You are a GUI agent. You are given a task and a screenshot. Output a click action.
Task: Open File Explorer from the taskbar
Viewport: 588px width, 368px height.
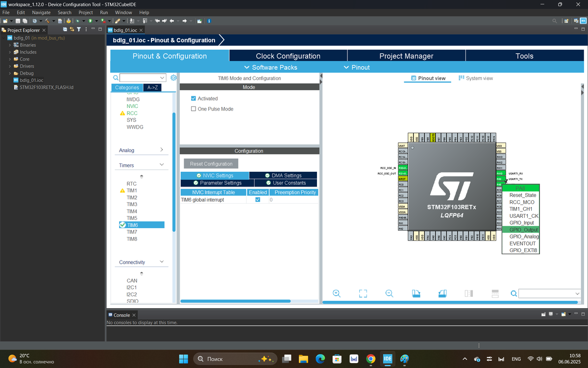tap(303, 359)
